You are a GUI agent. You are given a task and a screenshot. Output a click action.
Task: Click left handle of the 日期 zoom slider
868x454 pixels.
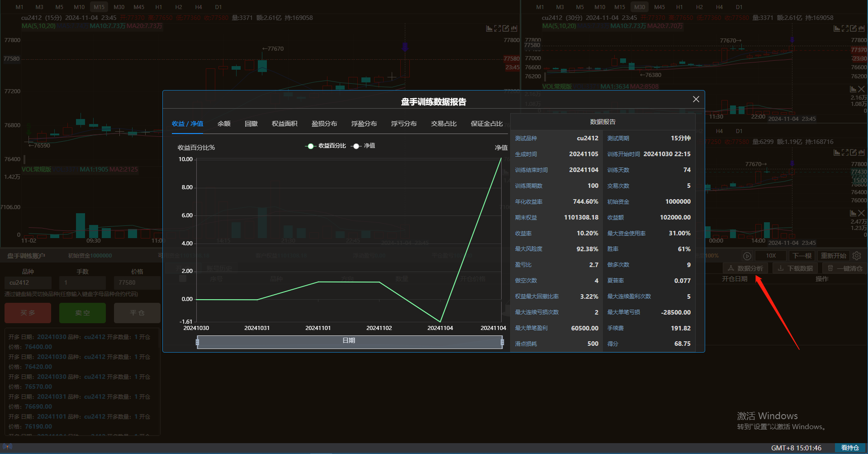(x=197, y=342)
